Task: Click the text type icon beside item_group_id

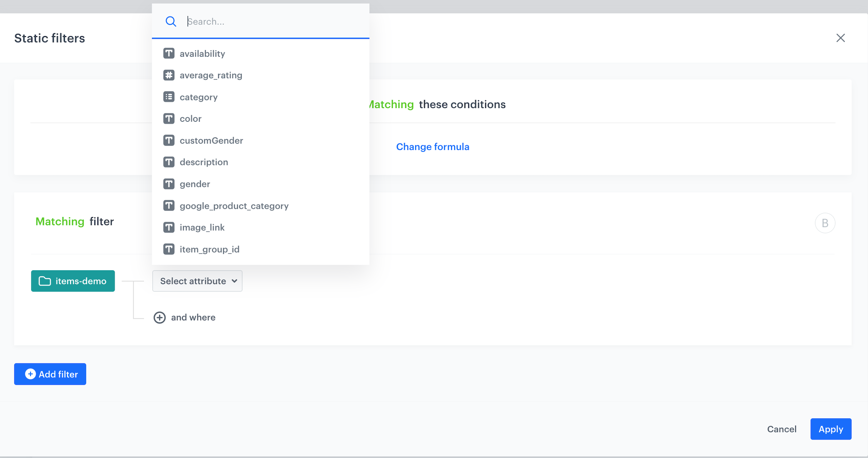Action: click(x=169, y=249)
